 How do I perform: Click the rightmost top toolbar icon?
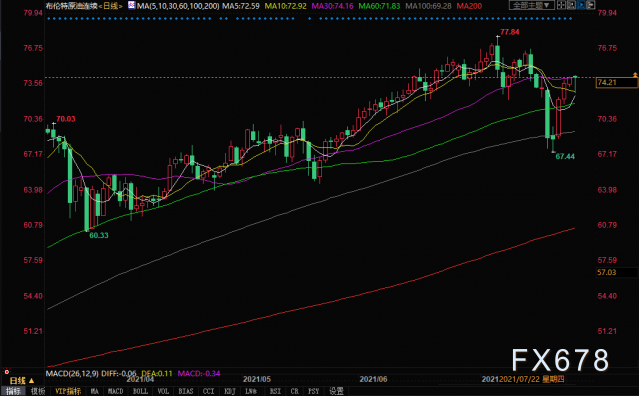[591, 5]
